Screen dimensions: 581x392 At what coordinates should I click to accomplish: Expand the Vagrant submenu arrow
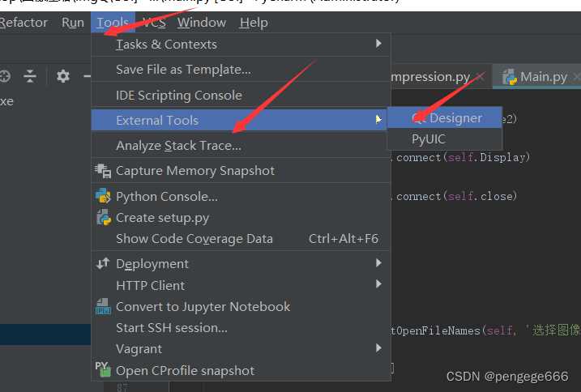[x=378, y=348]
